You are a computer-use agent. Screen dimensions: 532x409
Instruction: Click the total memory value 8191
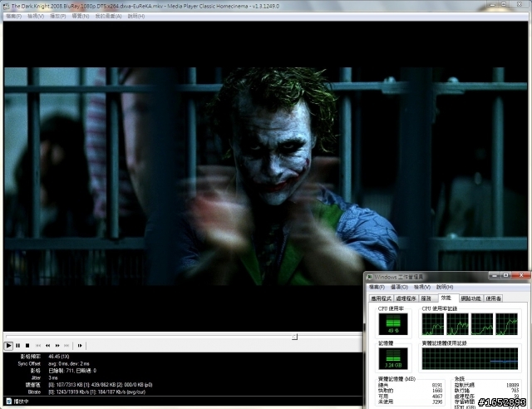click(437, 385)
